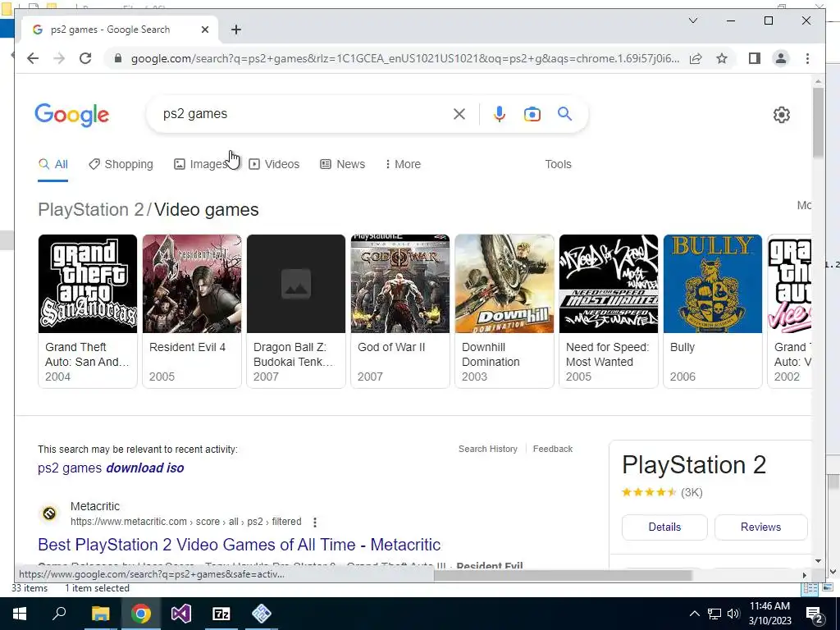This screenshot has width=840, height=630.
Task: Click scroll right arrow on horizontal scrollbar
Action: click(804, 575)
